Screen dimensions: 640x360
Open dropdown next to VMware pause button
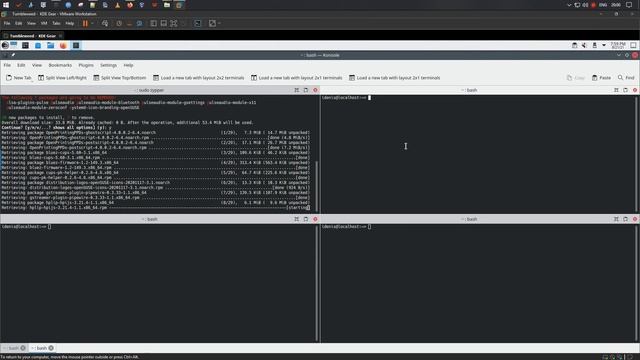92,24
